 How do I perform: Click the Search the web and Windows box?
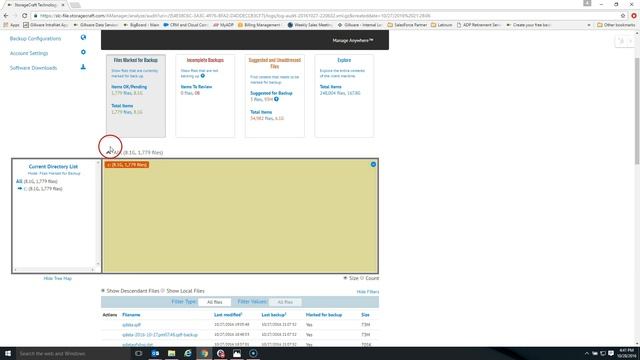click(x=73, y=353)
